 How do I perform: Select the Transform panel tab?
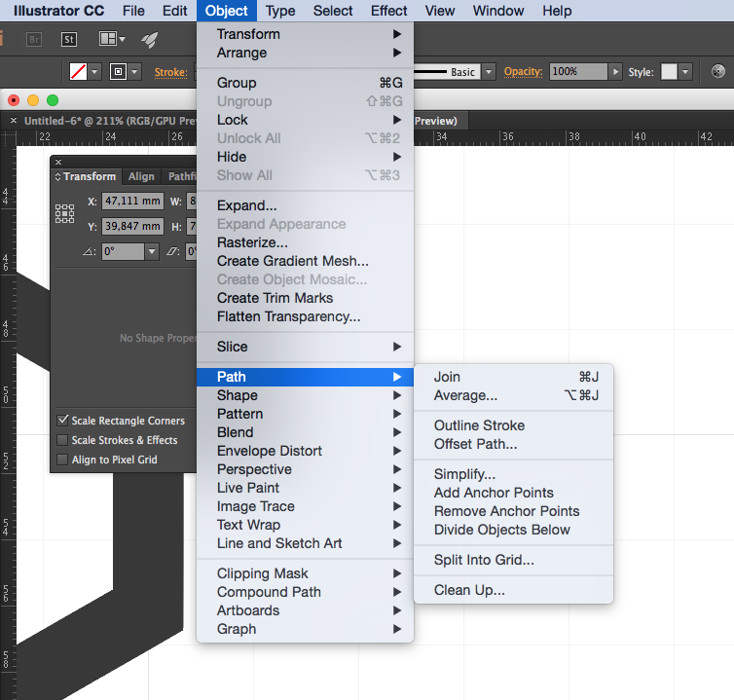tap(86, 176)
